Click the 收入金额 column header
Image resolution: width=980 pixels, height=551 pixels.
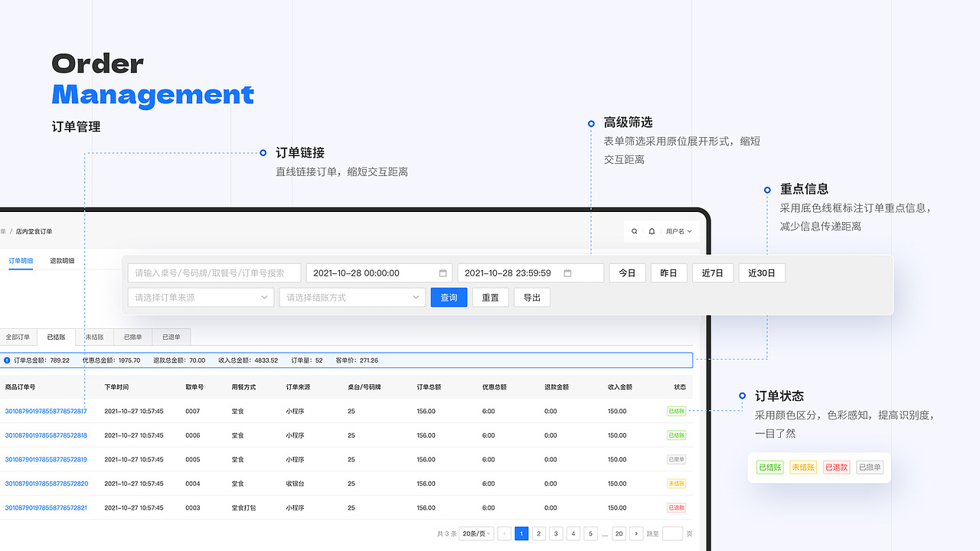620,387
